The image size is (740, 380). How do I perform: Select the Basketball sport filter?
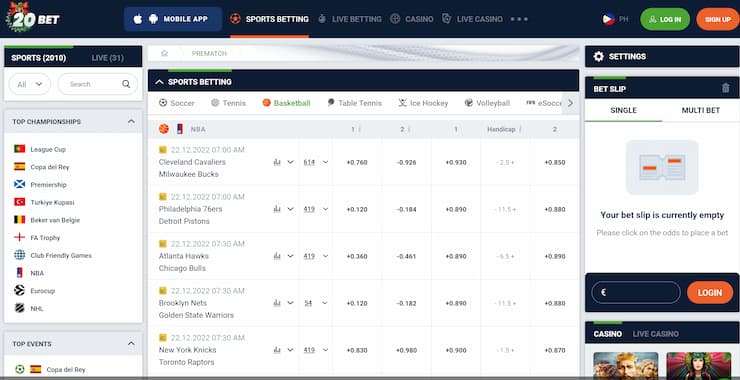pos(286,103)
